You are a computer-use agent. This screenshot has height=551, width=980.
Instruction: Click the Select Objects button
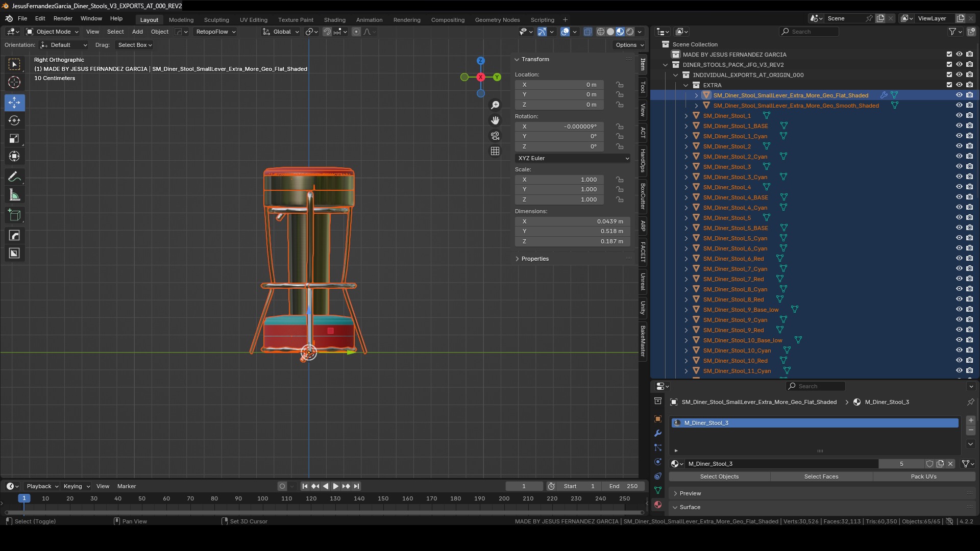pyautogui.click(x=719, y=477)
